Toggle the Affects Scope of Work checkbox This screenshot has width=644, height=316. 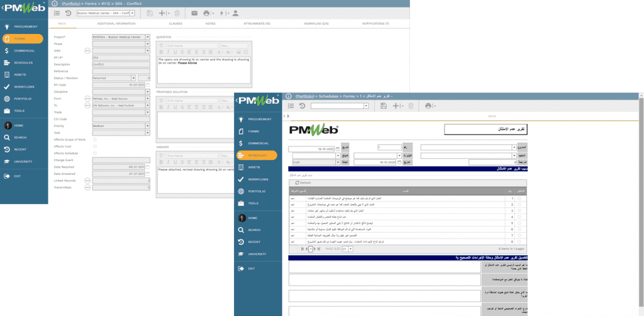click(96, 140)
